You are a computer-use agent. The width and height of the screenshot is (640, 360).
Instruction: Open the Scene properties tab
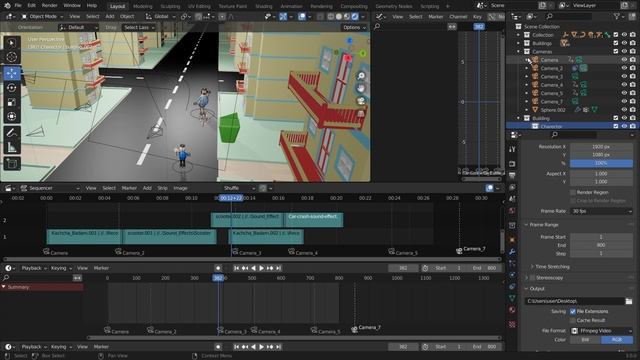512,199
